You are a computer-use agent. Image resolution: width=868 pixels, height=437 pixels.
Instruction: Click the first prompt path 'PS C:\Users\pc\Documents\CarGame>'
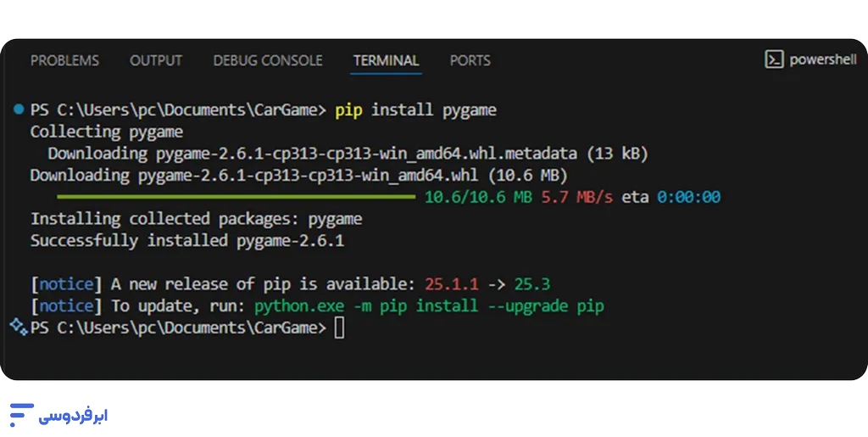pyautogui.click(x=178, y=110)
